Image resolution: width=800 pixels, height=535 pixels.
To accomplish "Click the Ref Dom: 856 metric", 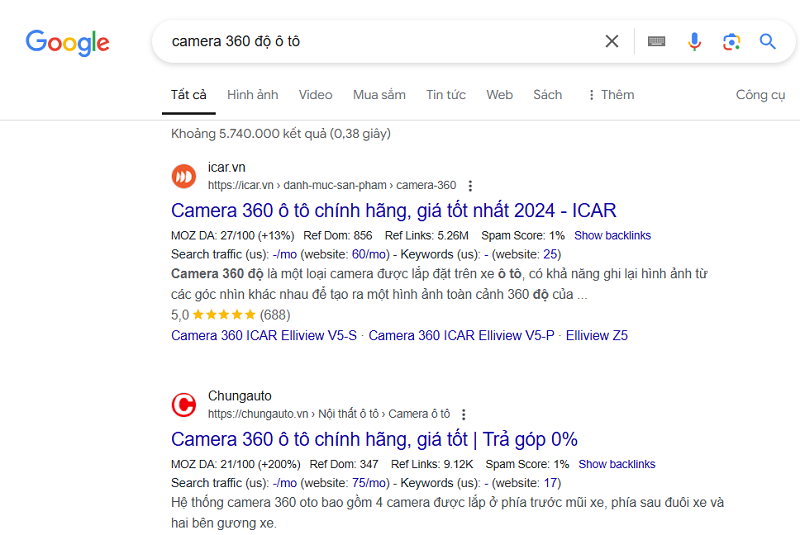I will point(338,236).
